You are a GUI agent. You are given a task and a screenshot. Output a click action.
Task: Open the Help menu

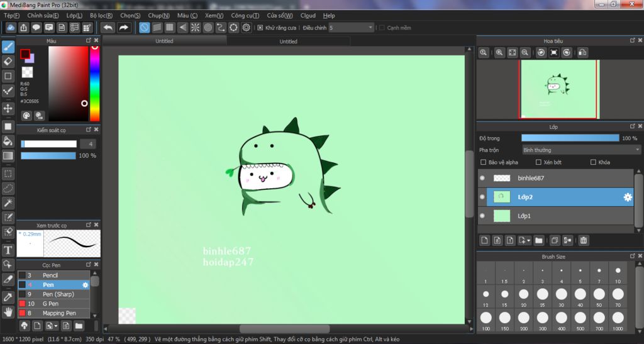point(329,15)
